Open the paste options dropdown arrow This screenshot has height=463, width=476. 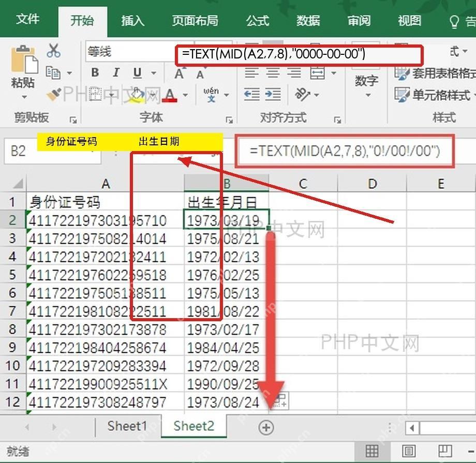coord(24,97)
